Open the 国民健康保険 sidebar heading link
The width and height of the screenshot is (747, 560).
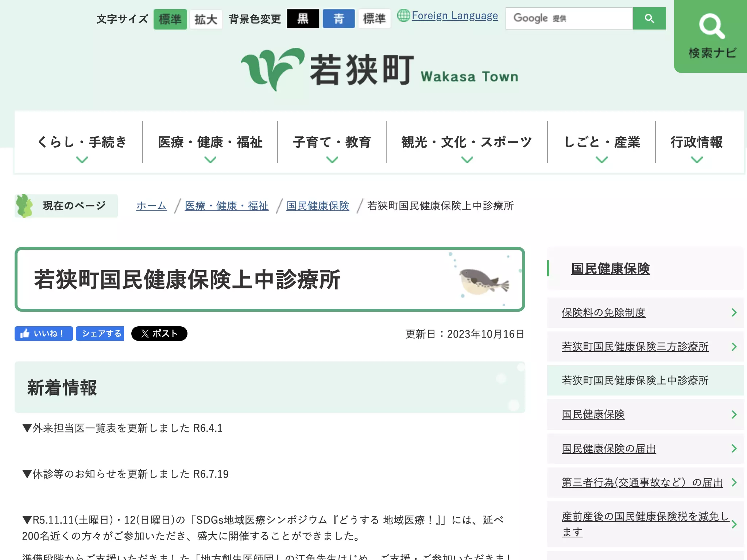point(610,269)
